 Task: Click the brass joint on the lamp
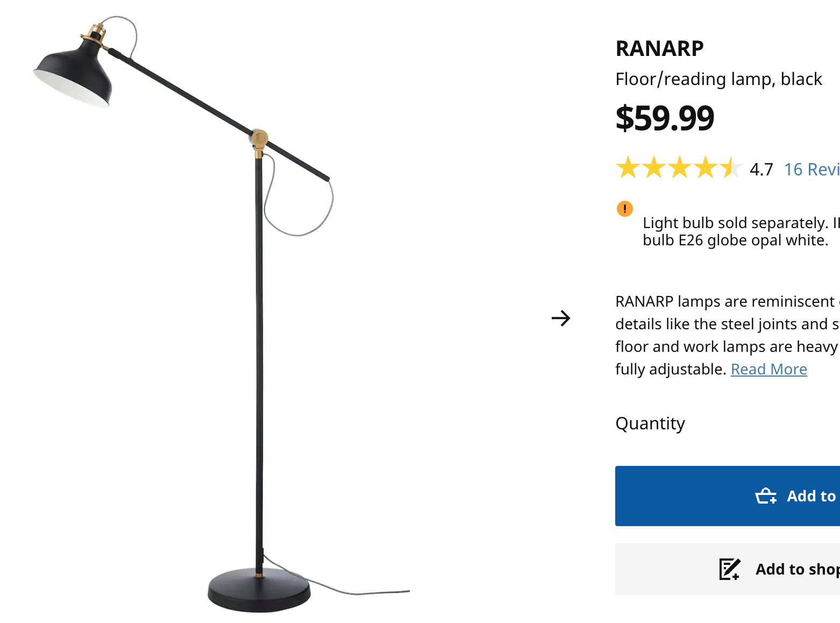259,139
